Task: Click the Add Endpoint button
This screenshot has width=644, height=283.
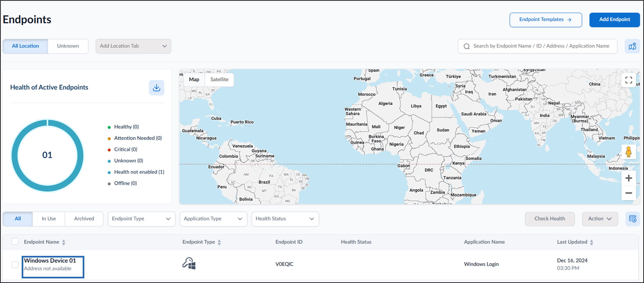Action: 614,20
